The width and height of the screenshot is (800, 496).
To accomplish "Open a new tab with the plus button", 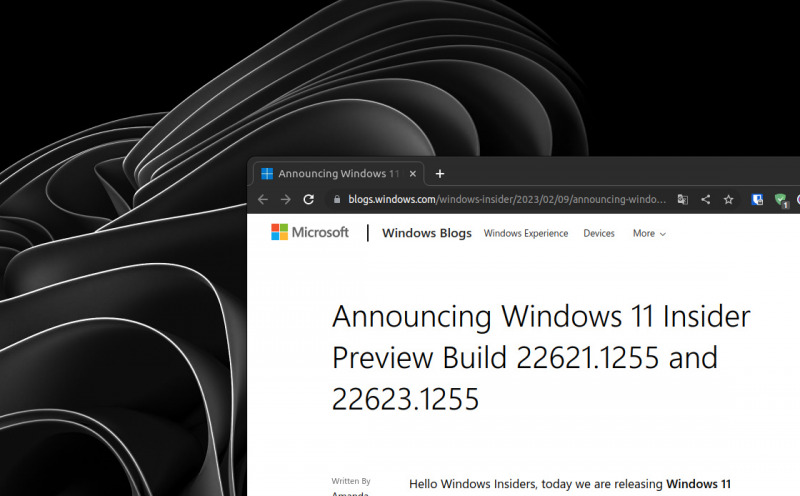I will click(x=440, y=174).
